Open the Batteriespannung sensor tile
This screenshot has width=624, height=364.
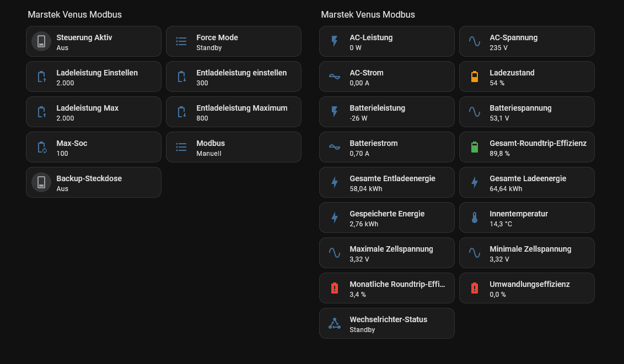click(x=527, y=112)
